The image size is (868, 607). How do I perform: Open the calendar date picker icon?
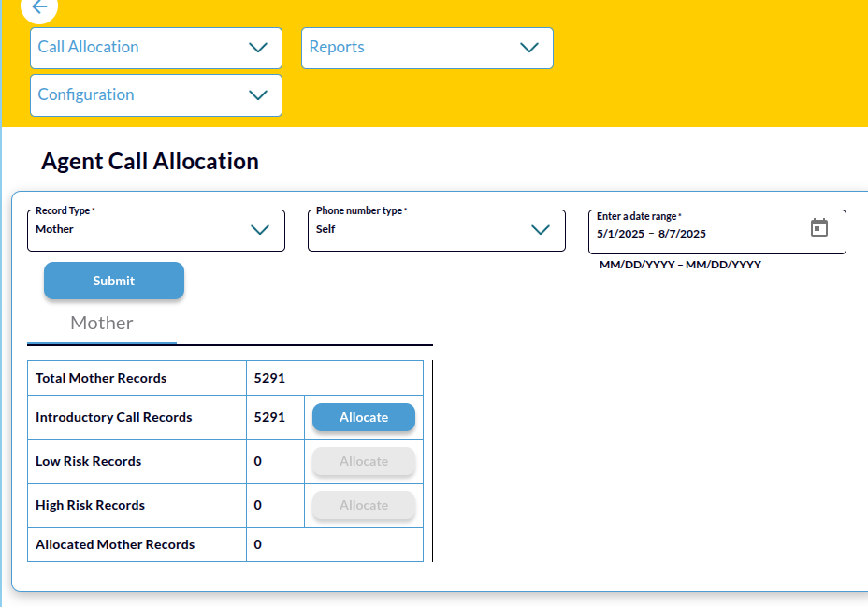(818, 228)
